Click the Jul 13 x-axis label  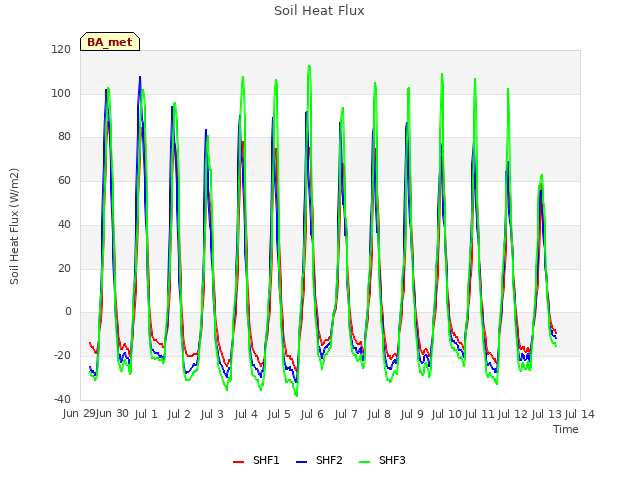pyautogui.click(x=546, y=414)
